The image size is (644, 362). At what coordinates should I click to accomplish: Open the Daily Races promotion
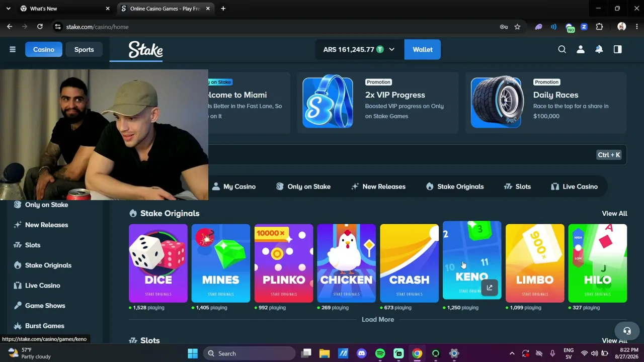tap(546, 102)
